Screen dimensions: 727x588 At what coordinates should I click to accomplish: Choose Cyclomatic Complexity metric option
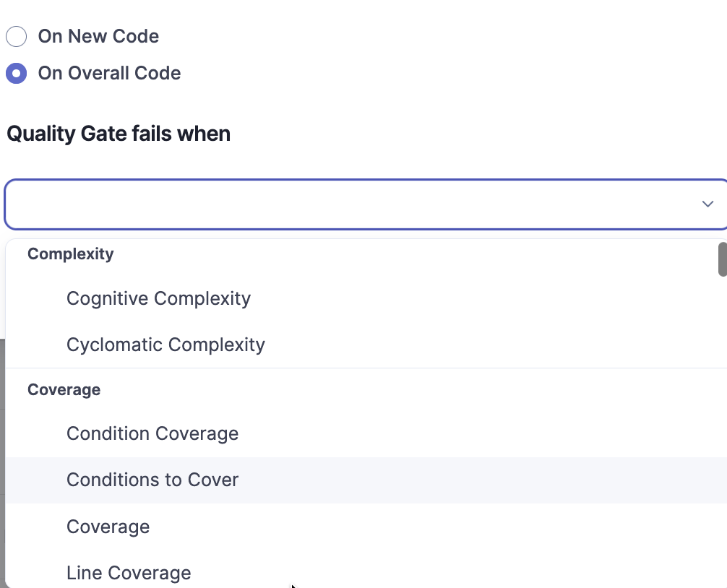pos(165,345)
